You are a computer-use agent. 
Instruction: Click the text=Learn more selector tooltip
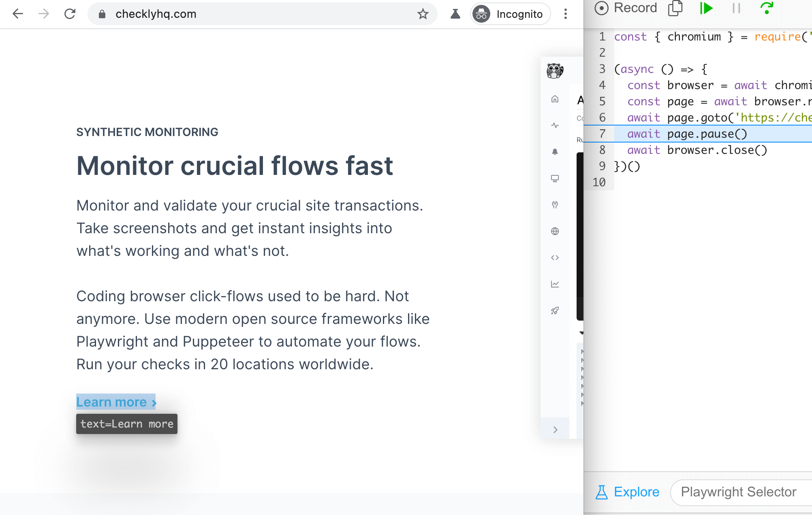click(127, 424)
